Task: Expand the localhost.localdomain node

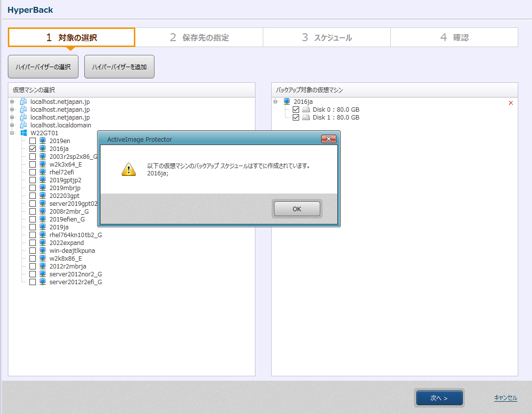Action: [12, 125]
